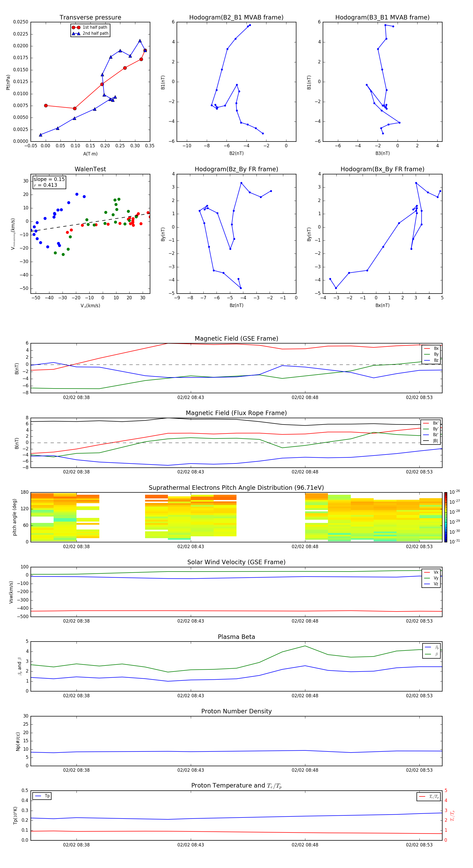Click the "02/02 08:48" tick under Proton Number Density
This screenshot has width=473, height=868.
[305, 770]
